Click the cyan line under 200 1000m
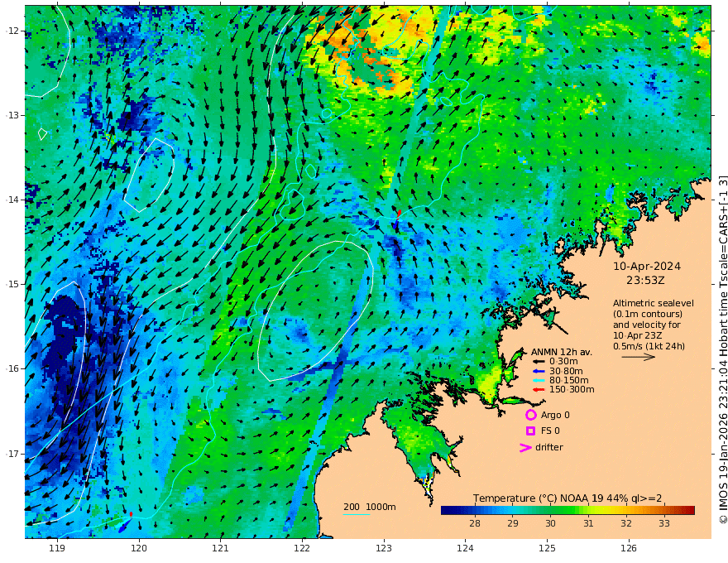Screen dimensions: 728x563 [357, 514]
